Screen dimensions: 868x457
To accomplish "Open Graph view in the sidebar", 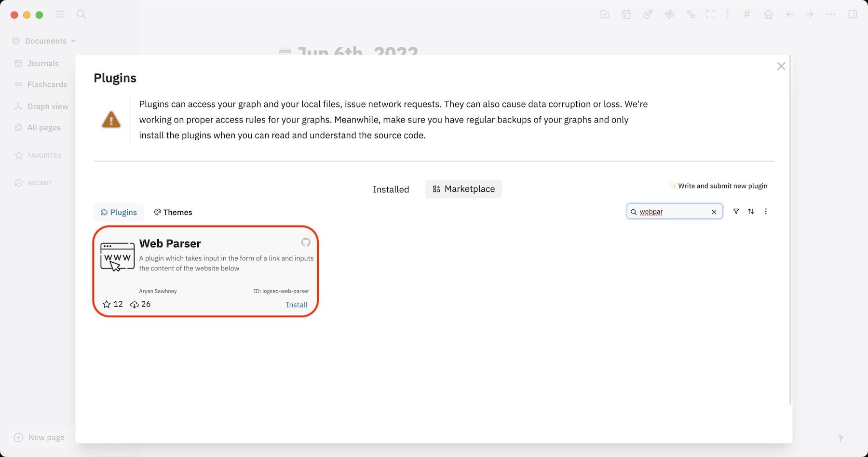I will [48, 106].
